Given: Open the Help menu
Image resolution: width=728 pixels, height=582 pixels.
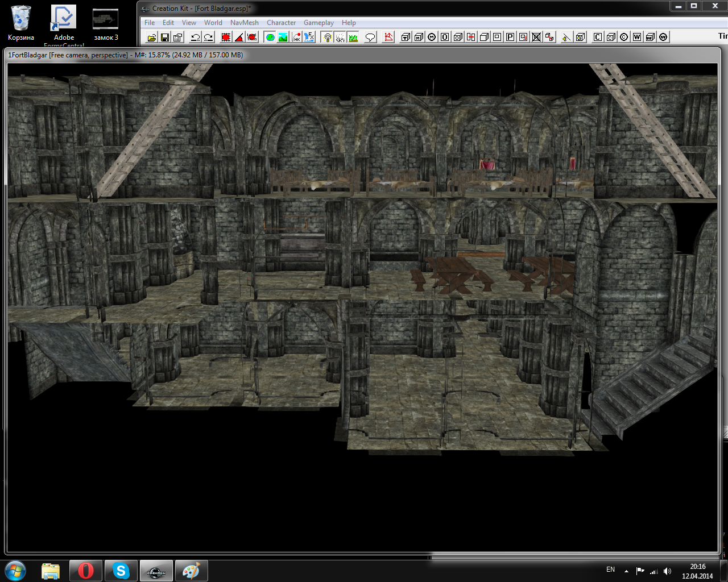Looking at the screenshot, I should 349,23.
